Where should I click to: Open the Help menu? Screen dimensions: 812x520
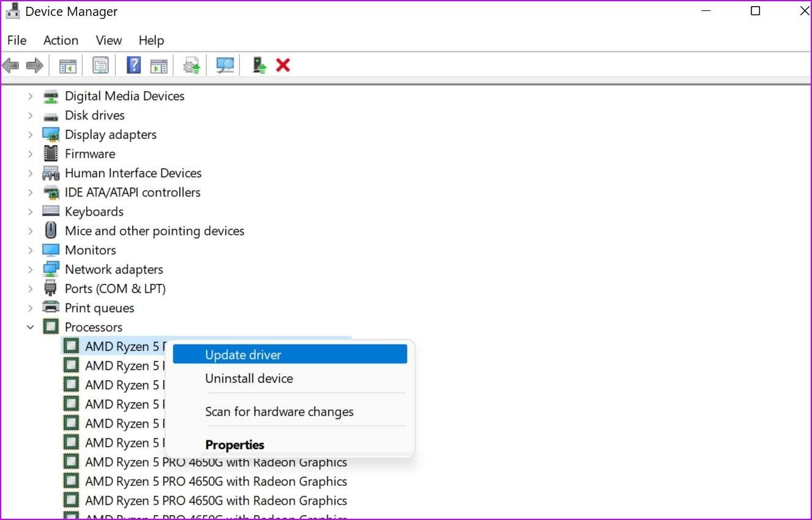pyautogui.click(x=151, y=40)
